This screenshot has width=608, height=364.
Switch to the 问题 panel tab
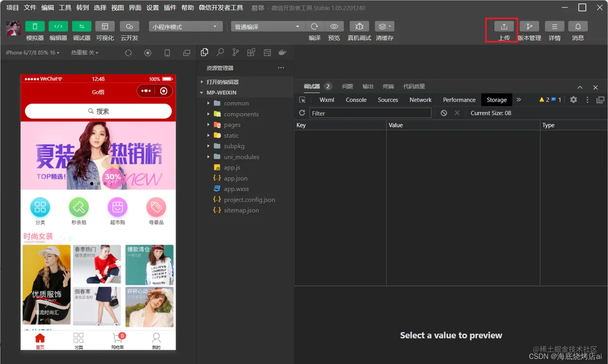[347, 86]
